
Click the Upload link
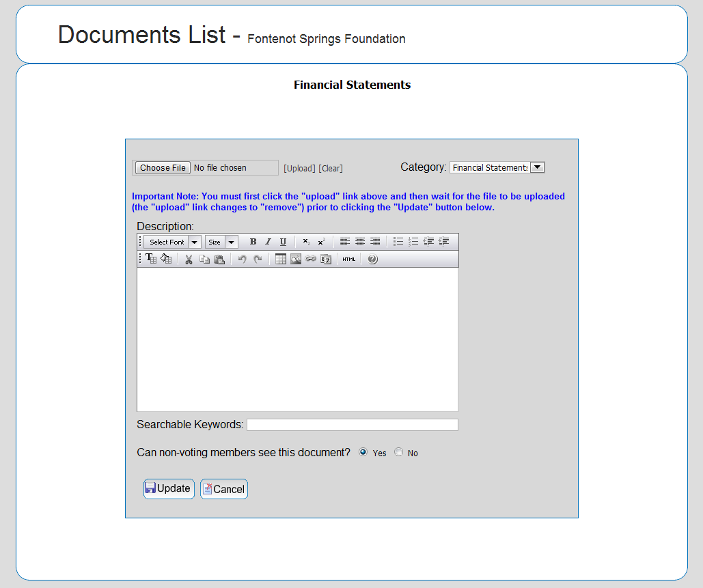299,169
